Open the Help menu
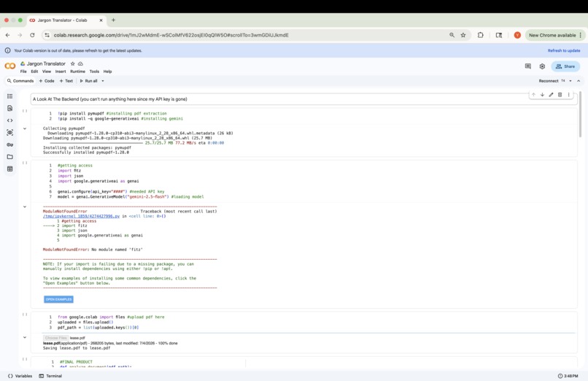Viewport: 588px width, 381px height. (x=108, y=72)
